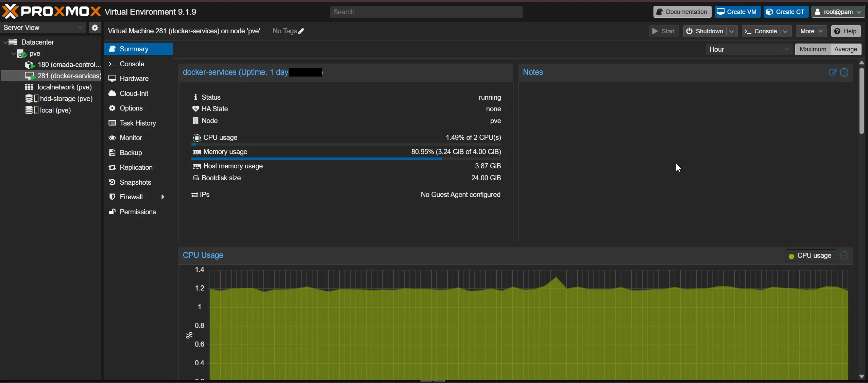868x383 pixels.
Task: Click the hdd-storage database icon
Action: (29, 99)
